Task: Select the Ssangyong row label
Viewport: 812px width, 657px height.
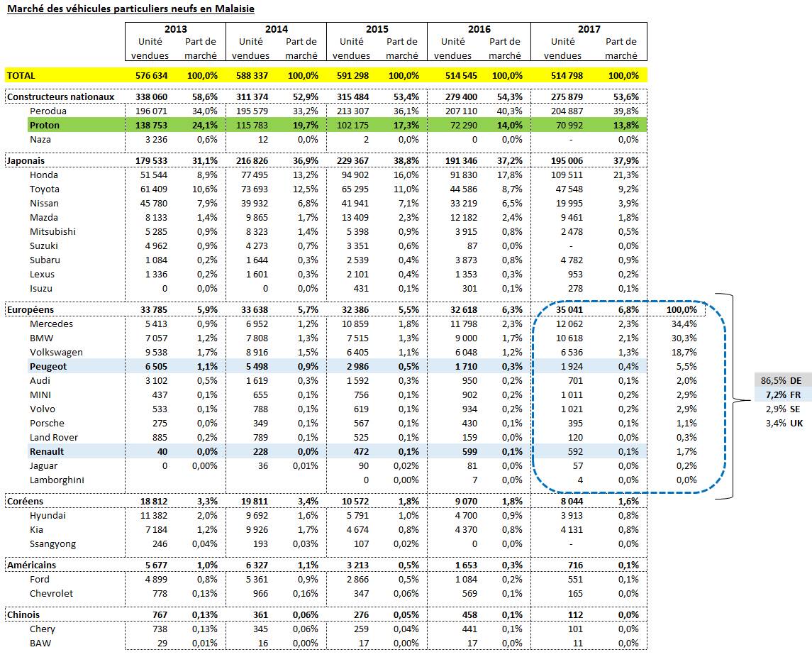Action: [52, 544]
